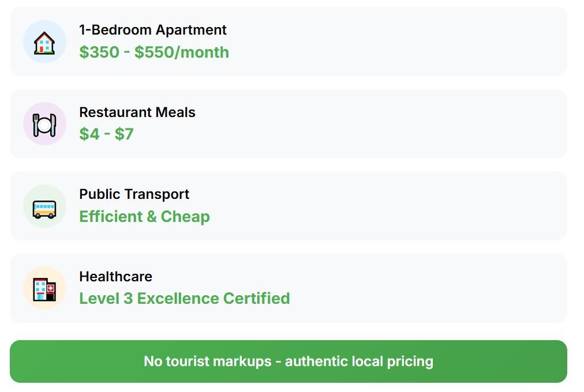
Task: Click the plate and cutlery icon
Action: tap(44, 125)
